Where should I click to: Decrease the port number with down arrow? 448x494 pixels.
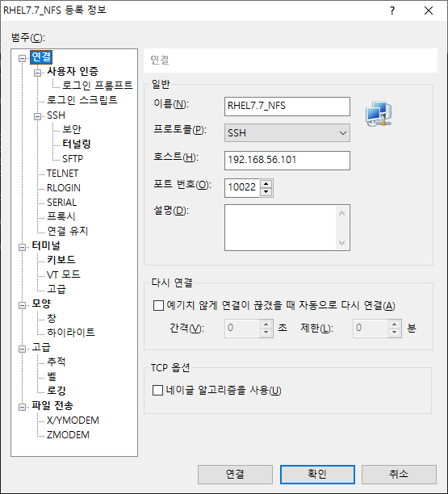click(266, 191)
